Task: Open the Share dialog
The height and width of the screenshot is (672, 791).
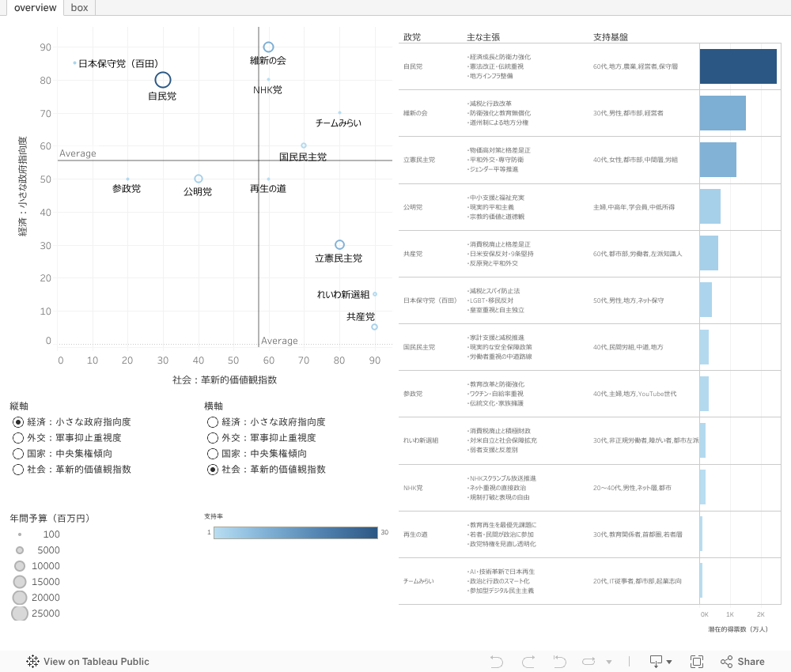Action: [743, 662]
